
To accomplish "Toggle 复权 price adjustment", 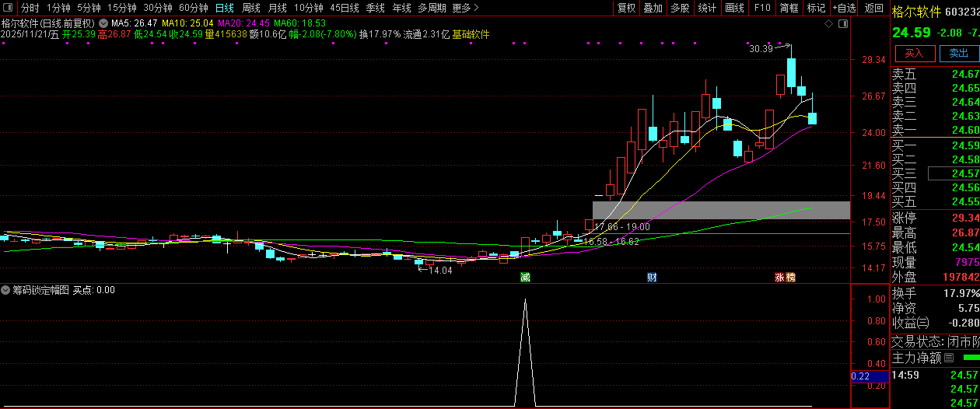I will point(626,8).
